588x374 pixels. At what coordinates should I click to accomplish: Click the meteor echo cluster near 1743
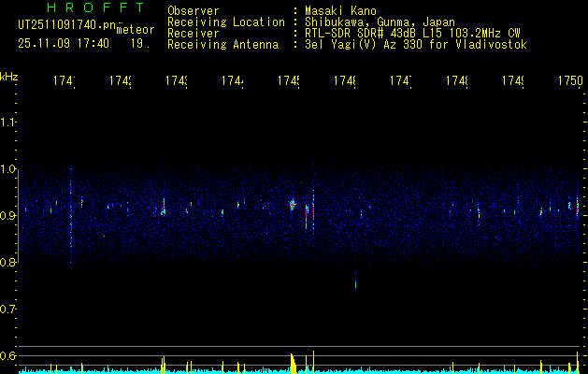pos(163,209)
